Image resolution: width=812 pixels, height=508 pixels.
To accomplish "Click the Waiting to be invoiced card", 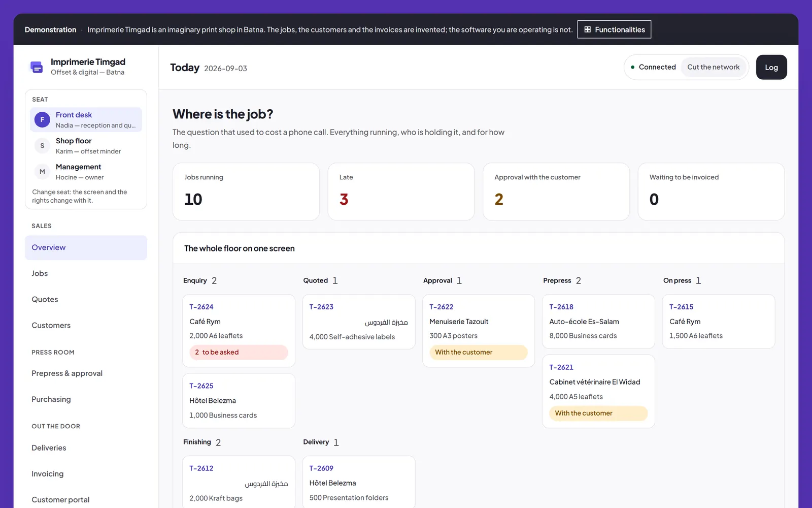I will pos(711,192).
